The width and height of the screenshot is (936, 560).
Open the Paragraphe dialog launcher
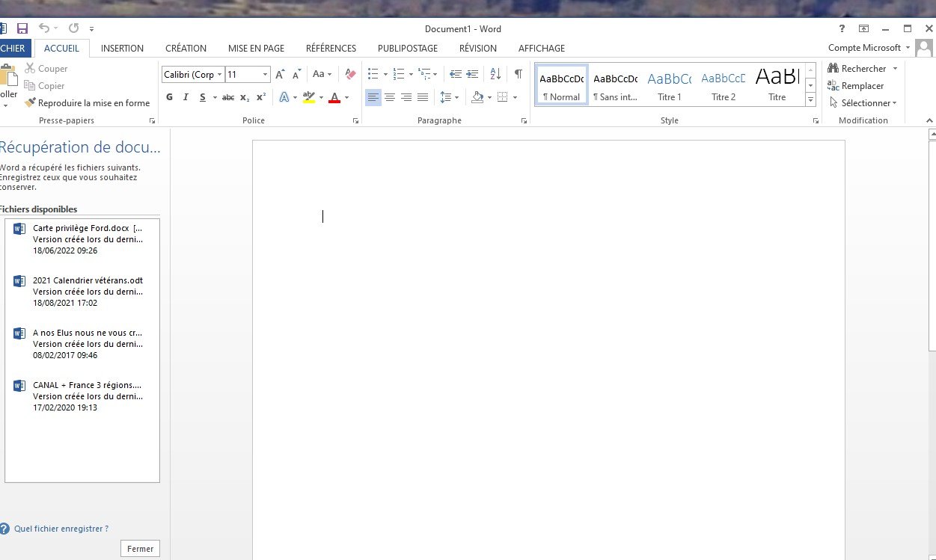click(x=524, y=120)
